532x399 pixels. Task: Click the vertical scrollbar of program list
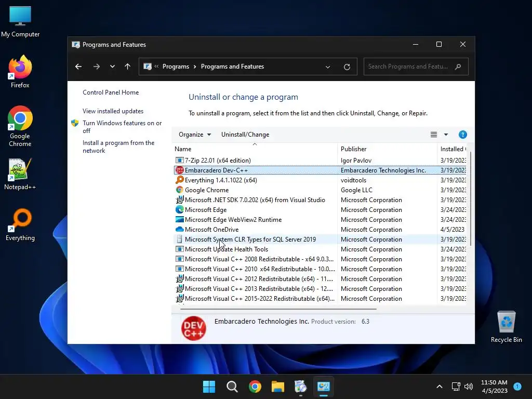click(470, 199)
